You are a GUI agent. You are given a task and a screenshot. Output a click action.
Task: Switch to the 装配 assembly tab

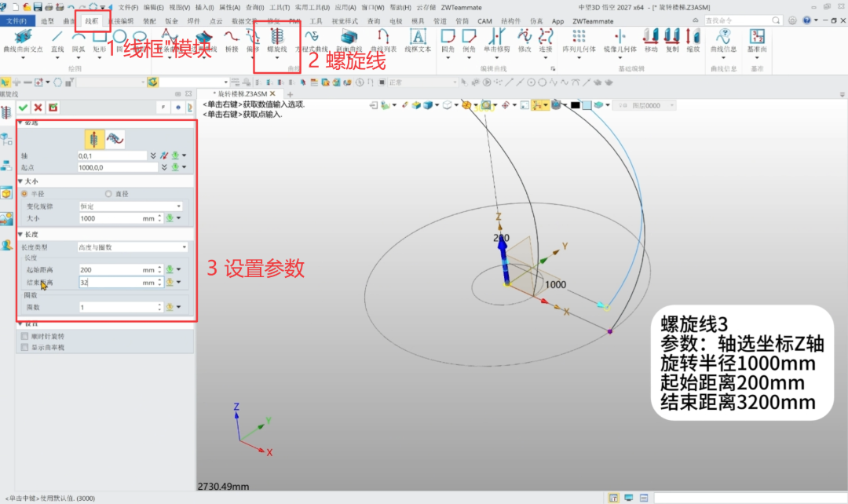click(x=149, y=21)
